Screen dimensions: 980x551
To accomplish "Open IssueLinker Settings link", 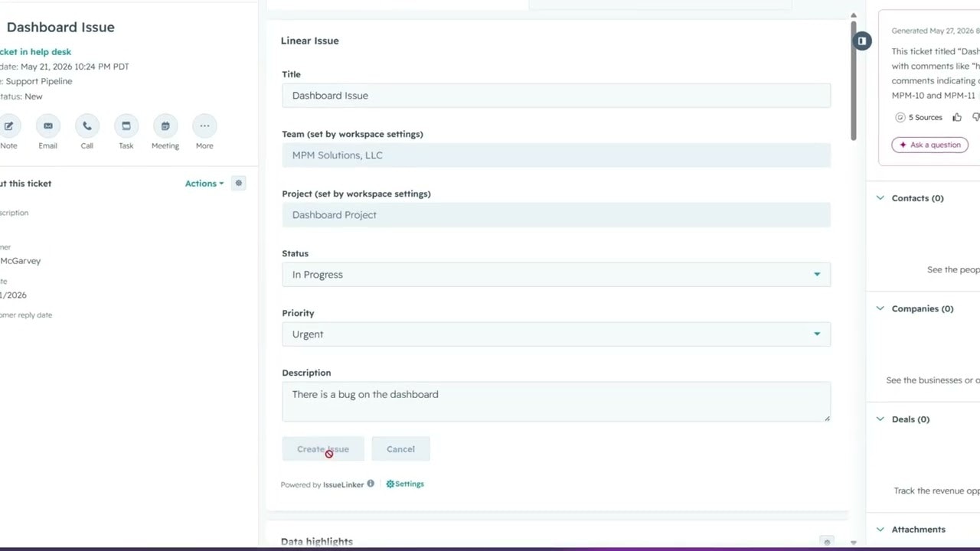I will [405, 484].
